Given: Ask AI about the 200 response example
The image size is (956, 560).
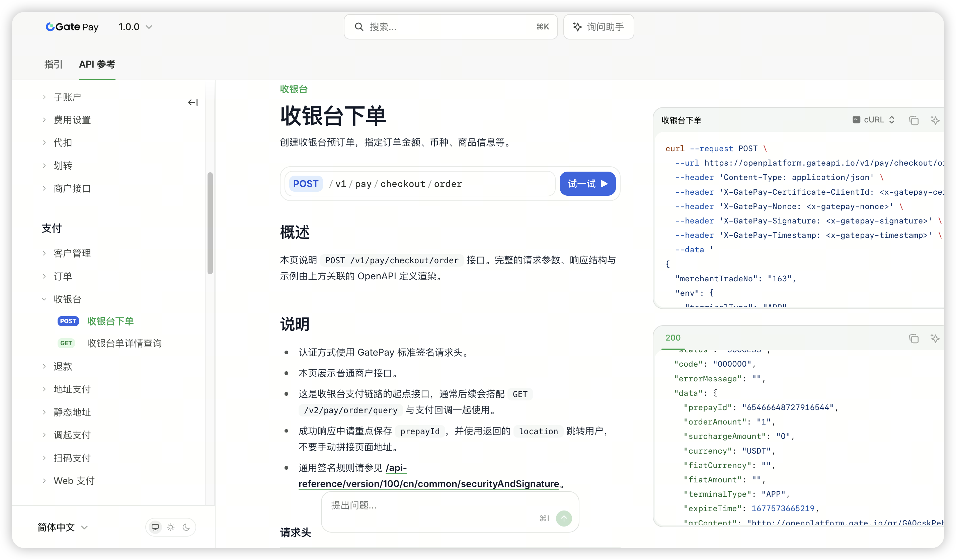Looking at the screenshot, I should [x=935, y=338].
